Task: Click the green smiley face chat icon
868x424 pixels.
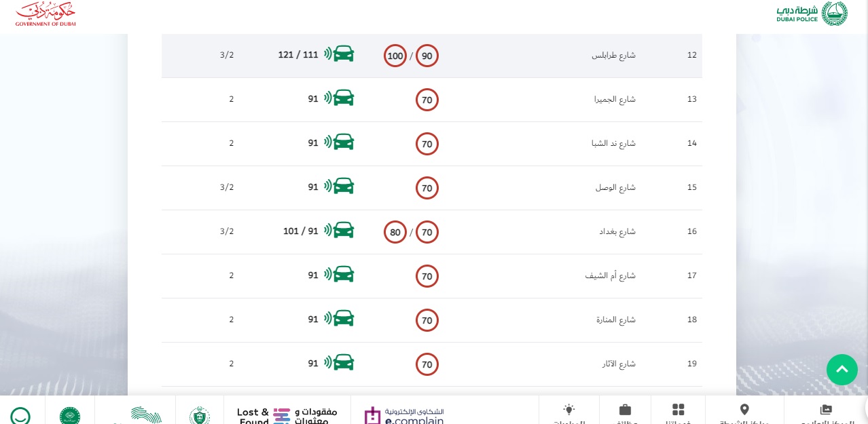Action: pos(20,415)
